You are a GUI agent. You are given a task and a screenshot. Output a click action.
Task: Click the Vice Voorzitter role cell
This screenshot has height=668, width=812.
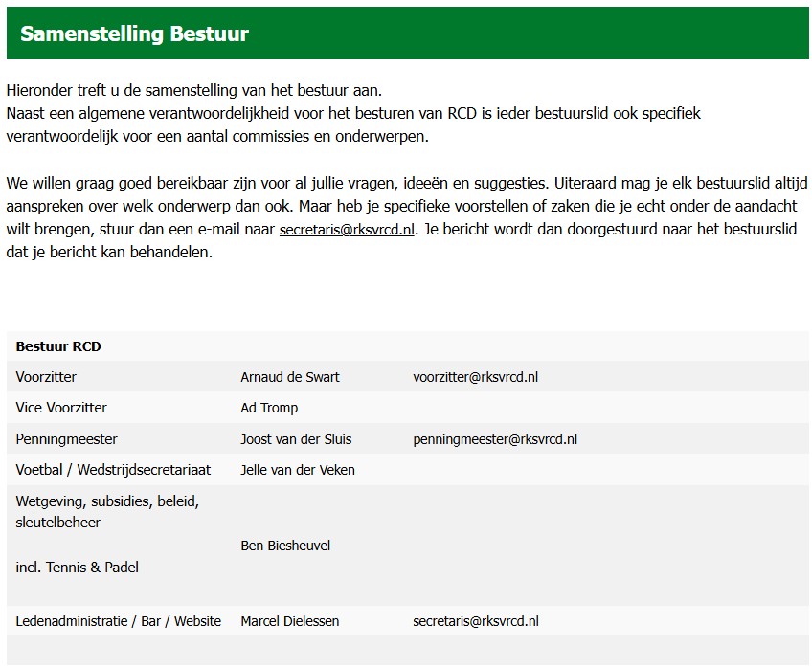61,408
